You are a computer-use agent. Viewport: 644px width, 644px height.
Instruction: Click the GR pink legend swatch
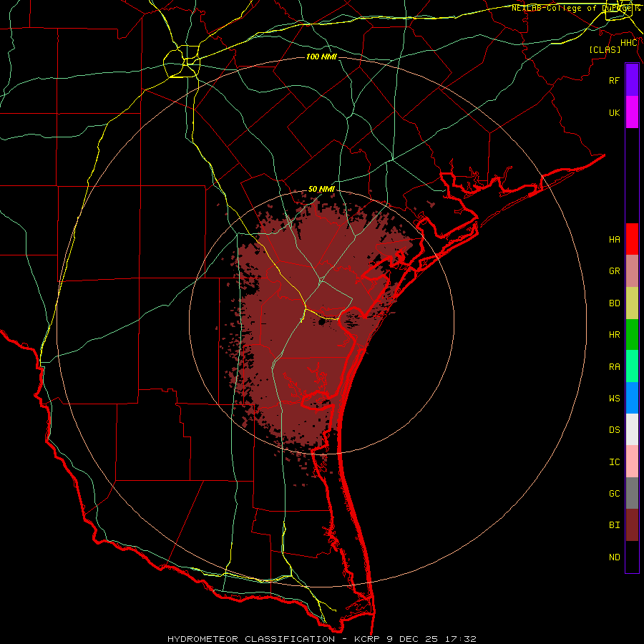pos(632,271)
